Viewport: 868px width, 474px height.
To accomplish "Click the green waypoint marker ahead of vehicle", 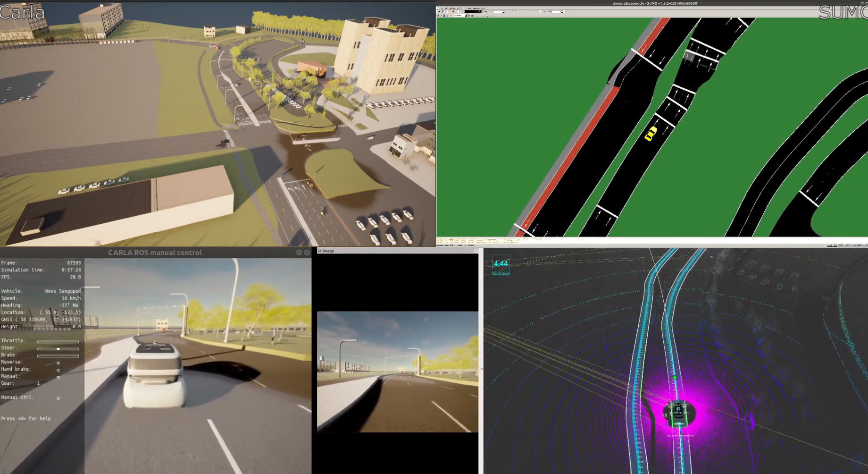I will pyautogui.click(x=675, y=377).
